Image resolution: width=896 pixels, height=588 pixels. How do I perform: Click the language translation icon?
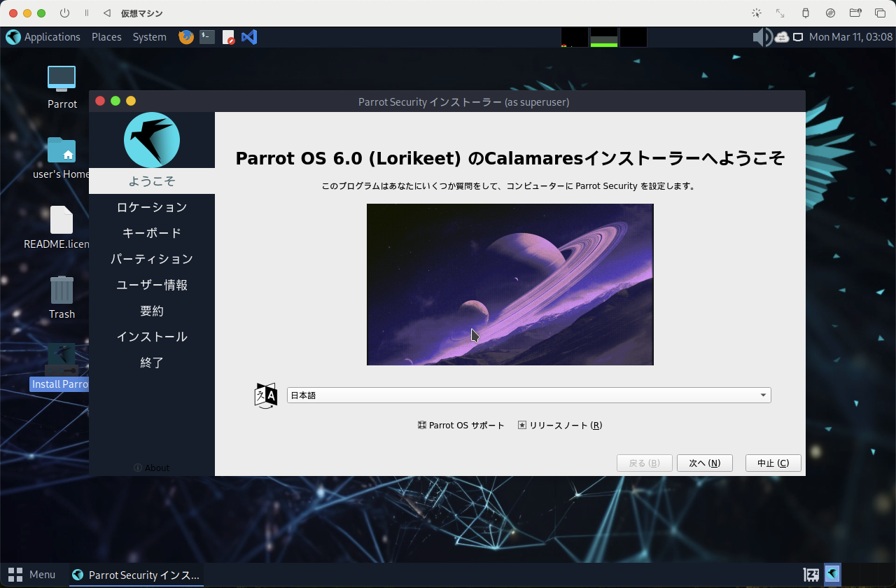pos(266,395)
